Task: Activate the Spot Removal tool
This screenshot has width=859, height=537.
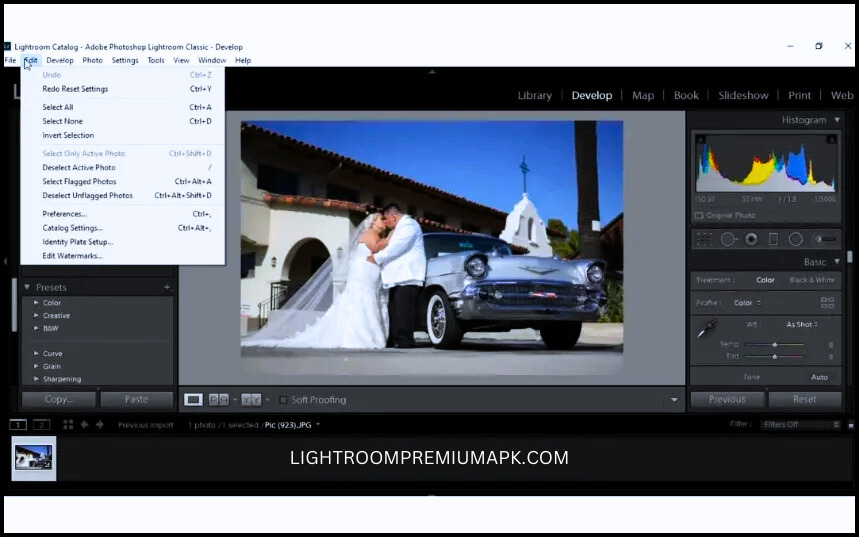Action: (728, 239)
